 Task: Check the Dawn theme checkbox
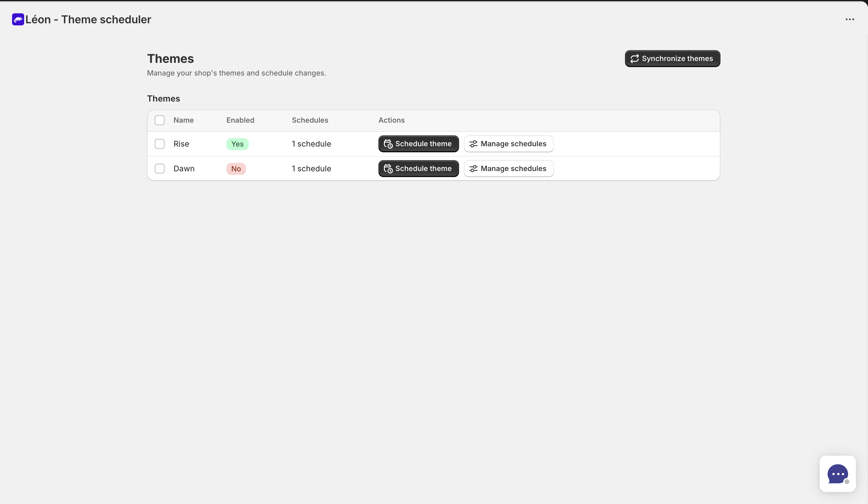[159, 169]
